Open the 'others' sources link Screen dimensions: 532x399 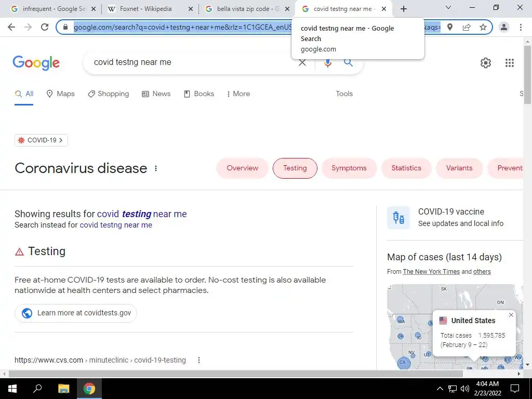click(x=482, y=272)
